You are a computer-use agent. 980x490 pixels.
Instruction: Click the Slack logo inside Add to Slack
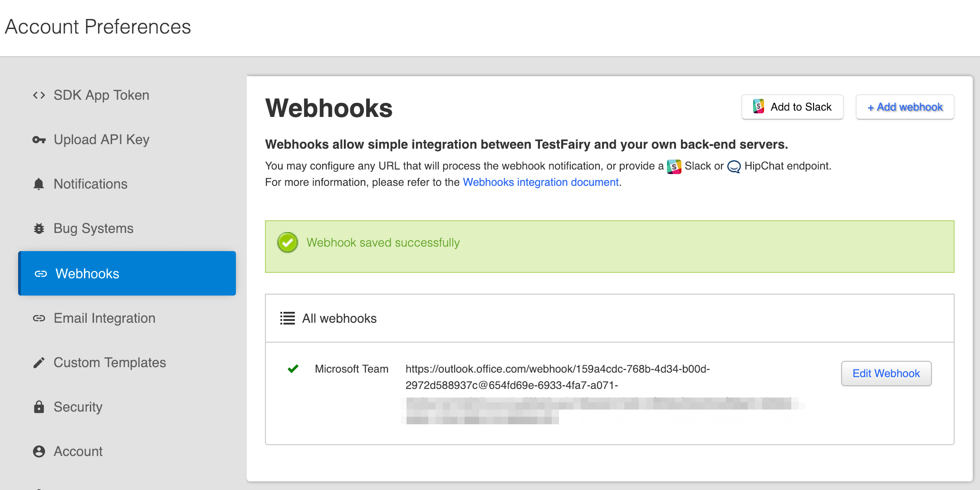coord(758,107)
